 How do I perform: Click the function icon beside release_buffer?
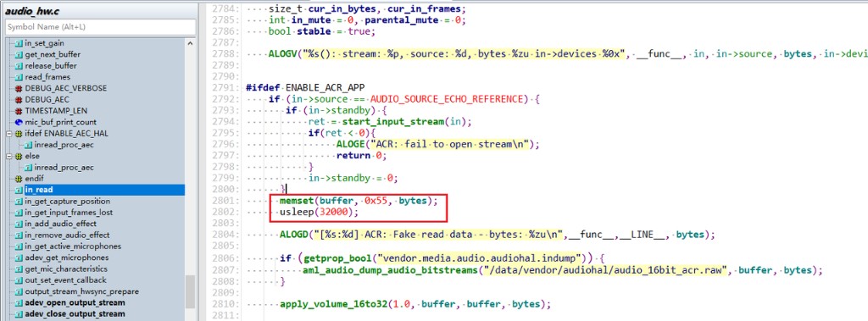pyautogui.click(x=19, y=66)
